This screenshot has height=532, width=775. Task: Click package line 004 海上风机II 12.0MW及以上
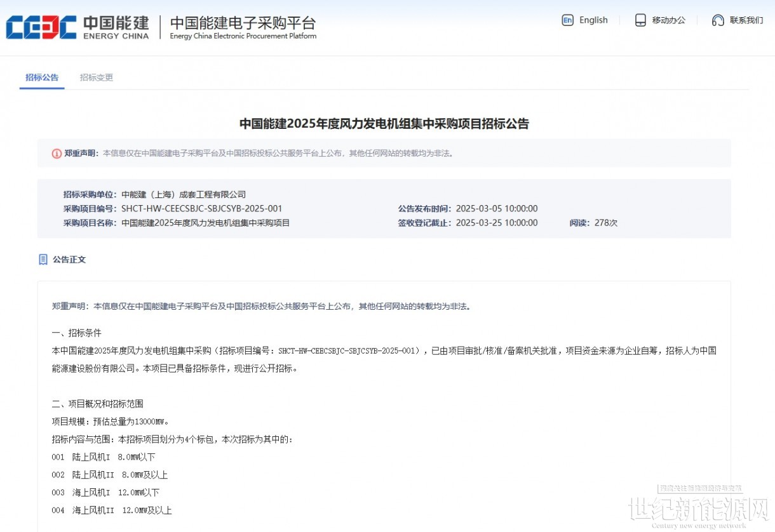tap(112, 510)
